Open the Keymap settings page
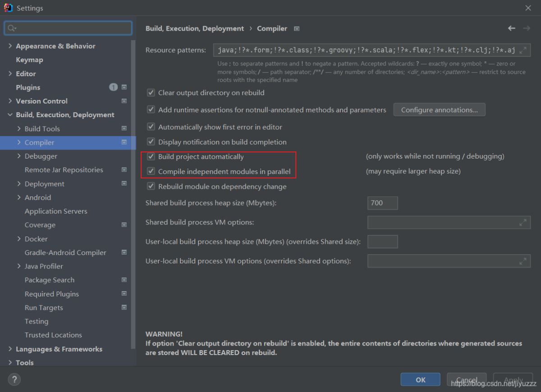 click(x=29, y=60)
